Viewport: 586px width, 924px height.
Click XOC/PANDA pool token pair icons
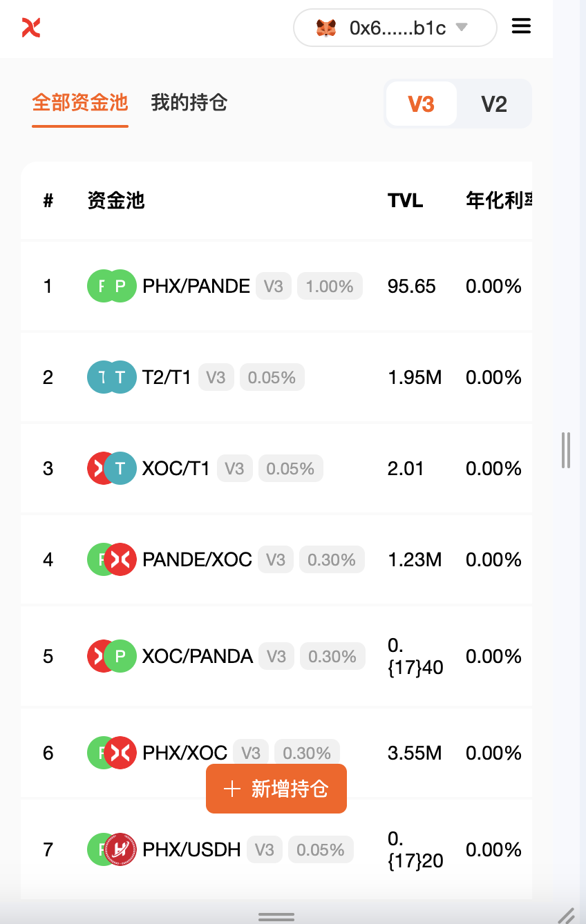click(x=112, y=656)
